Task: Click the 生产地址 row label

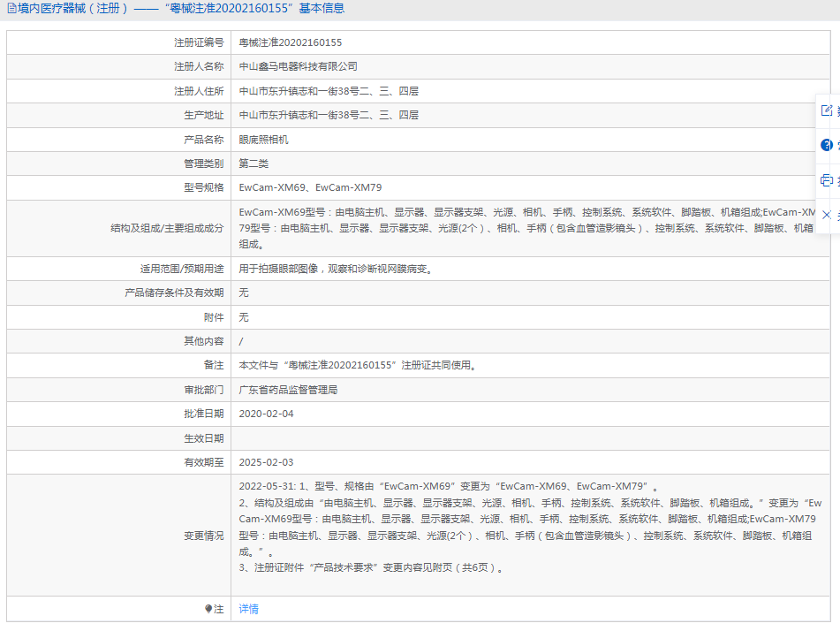Action: tap(203, 115)
